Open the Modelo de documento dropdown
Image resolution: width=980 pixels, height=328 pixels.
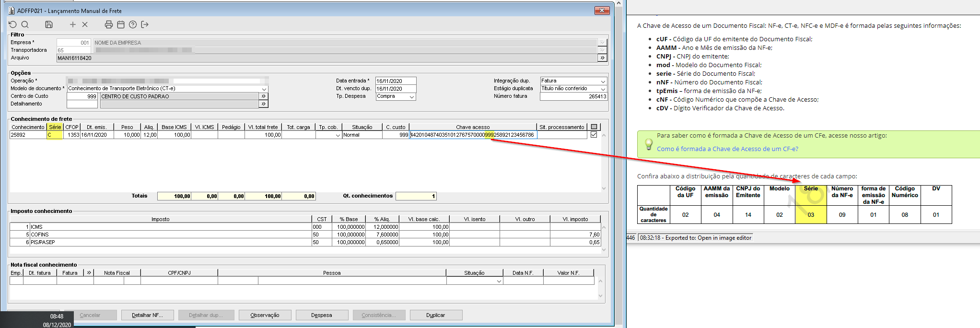pos(264,89)
